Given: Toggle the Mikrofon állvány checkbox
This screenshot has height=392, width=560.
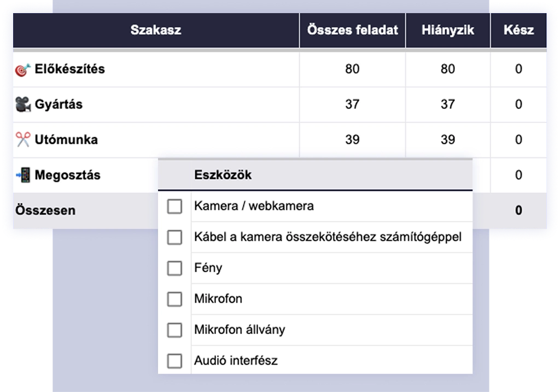Looking at the screenshot, I should (x=174, y=330).
